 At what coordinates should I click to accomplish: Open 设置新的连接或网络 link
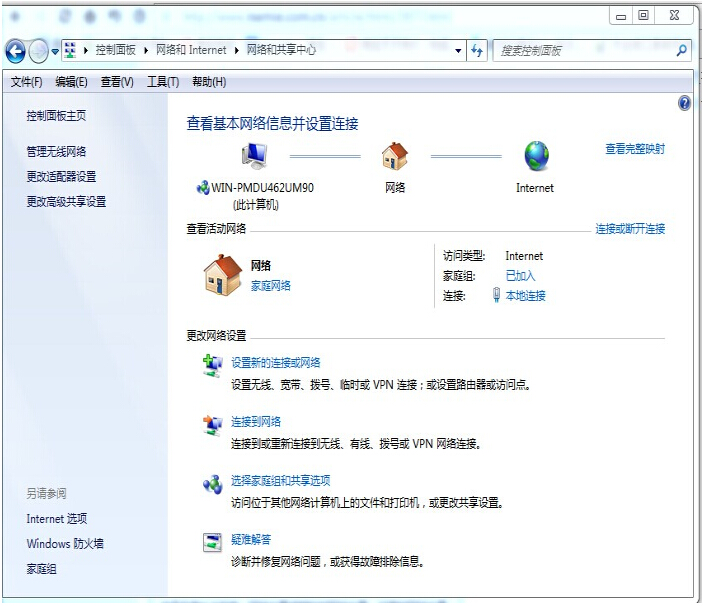pos(276,363)
